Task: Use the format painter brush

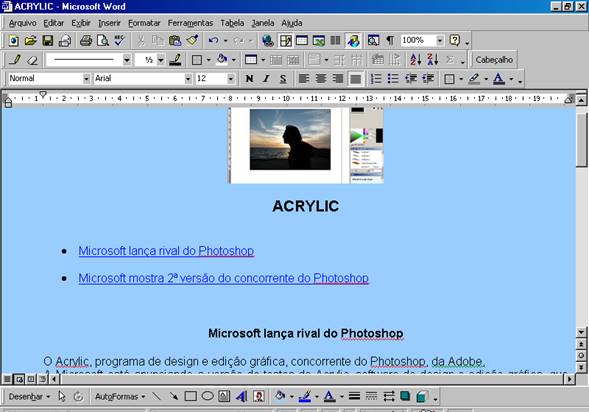Action: [192, 40]
